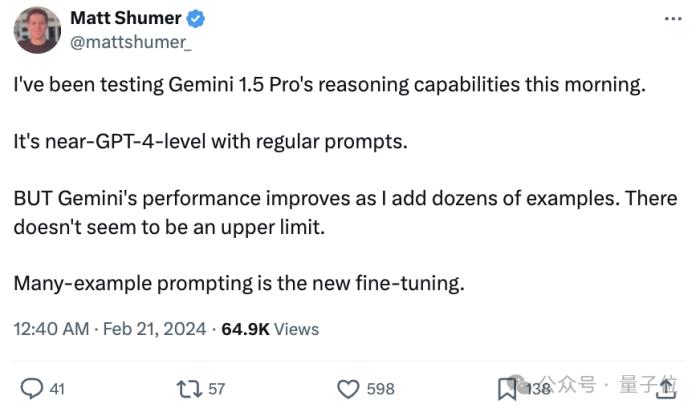
Task: Open the three-dot more options menu
Action: point(673,19)
